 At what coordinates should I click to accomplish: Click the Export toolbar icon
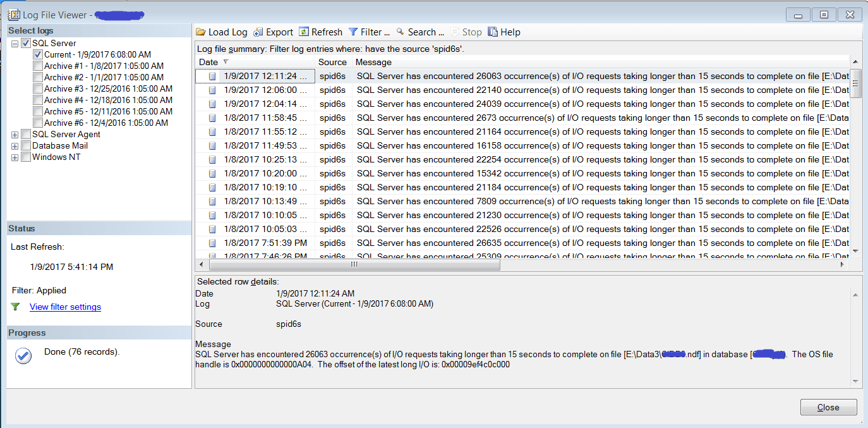pos(258,32)
